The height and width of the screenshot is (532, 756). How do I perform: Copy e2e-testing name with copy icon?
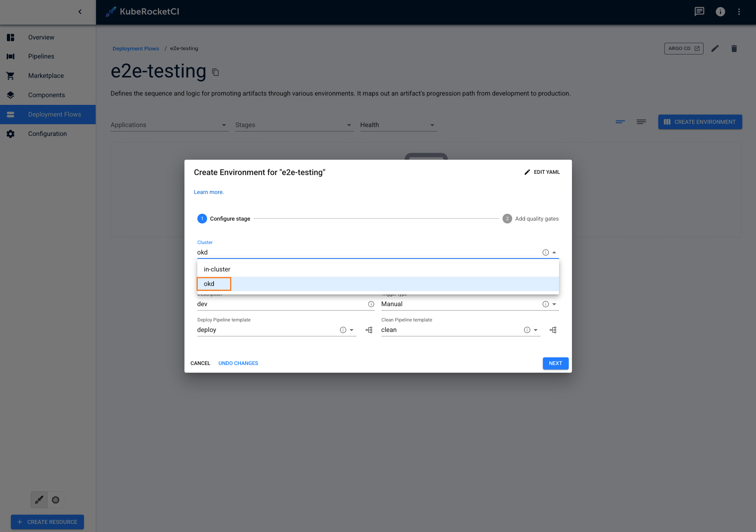coord(216,72)
